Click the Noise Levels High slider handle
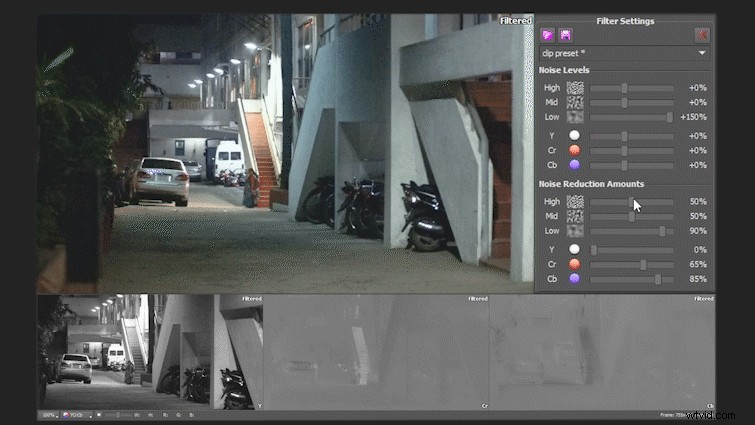This screenshot has height=425, width=755. [625, 88]
